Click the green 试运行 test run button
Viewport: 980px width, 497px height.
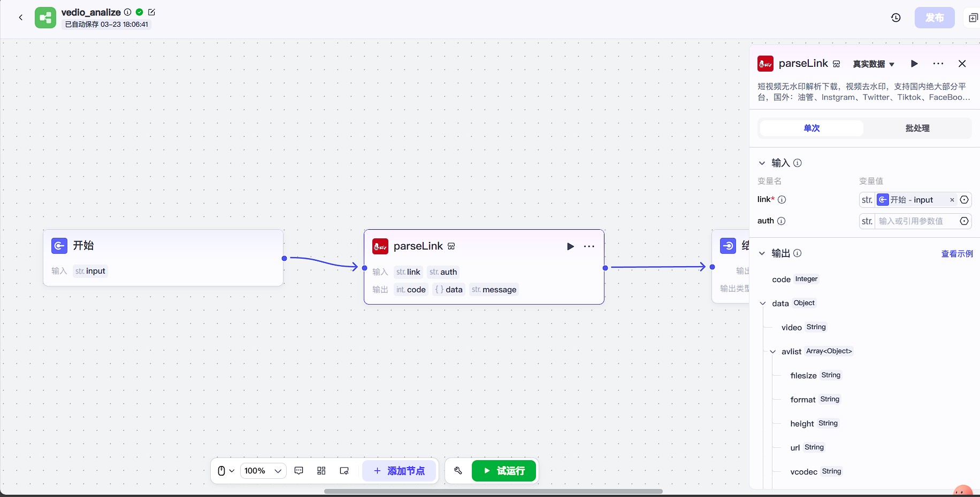click(x=504, y=471)
